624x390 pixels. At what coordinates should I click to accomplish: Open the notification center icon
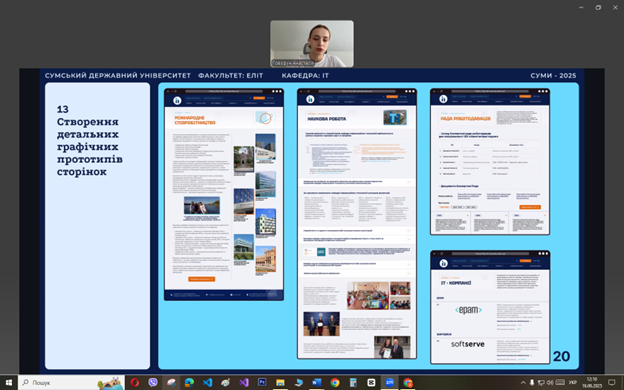(x=612, y=383)
